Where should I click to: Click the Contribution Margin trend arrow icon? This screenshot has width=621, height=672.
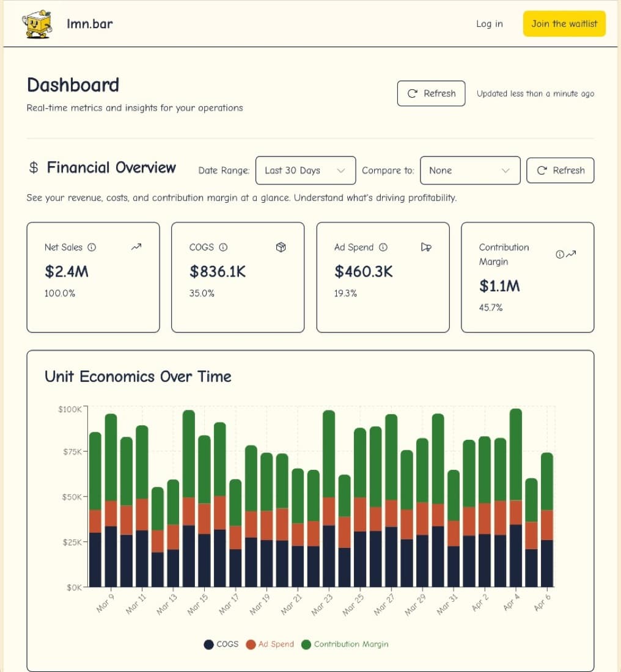coord(571,254)
